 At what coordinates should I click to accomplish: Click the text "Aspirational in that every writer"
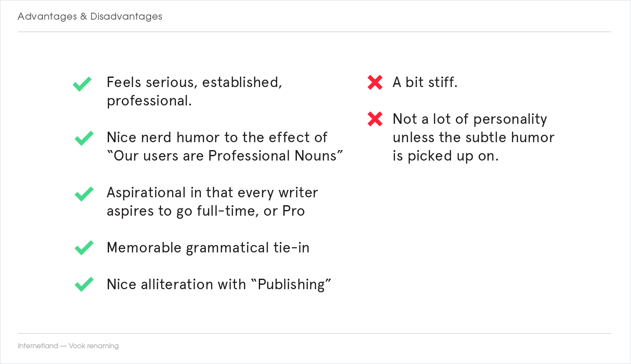tap(212, 192)
